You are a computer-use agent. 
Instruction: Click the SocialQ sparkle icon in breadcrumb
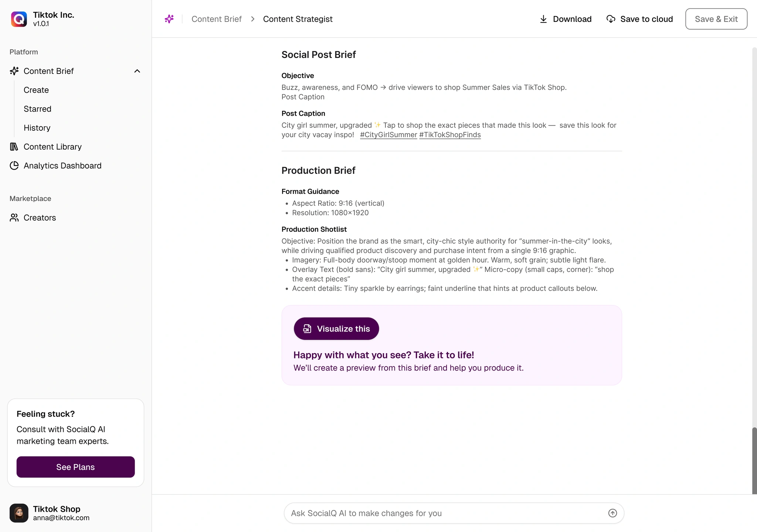tap(169, 19)
